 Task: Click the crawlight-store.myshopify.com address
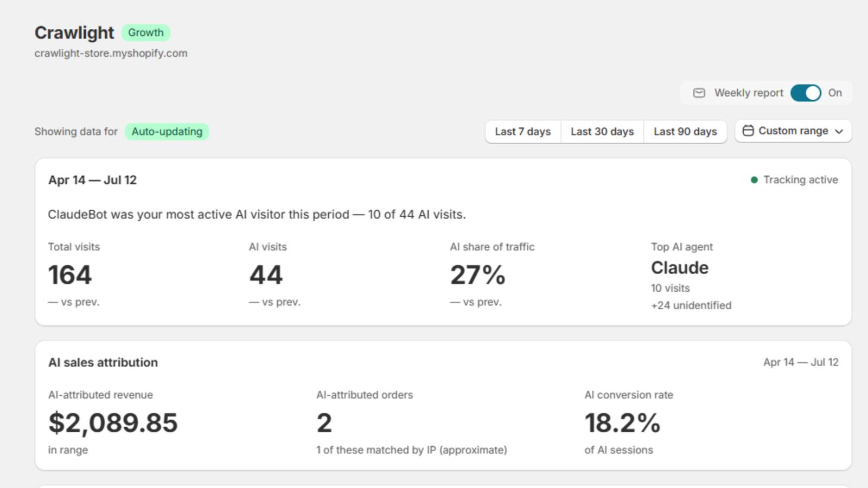pos(111,53)
